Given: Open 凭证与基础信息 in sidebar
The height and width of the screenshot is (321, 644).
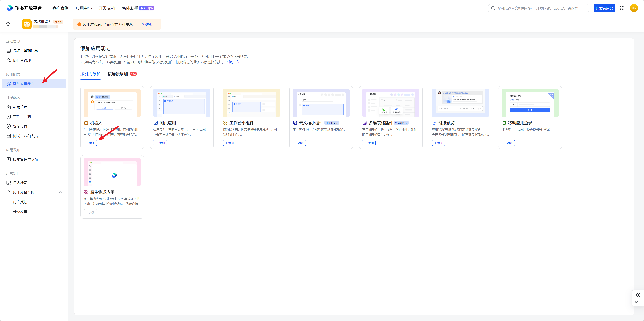Looking at the screenshot, I should click(25, 51).
